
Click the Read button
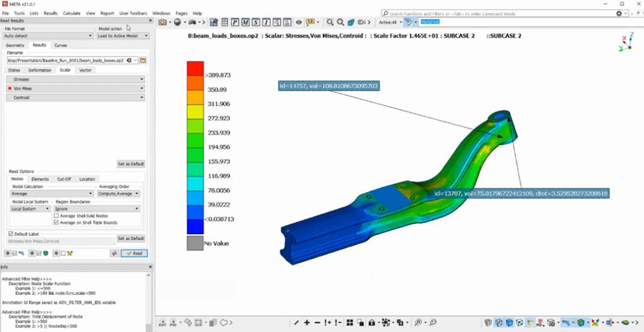coord(134,253)
